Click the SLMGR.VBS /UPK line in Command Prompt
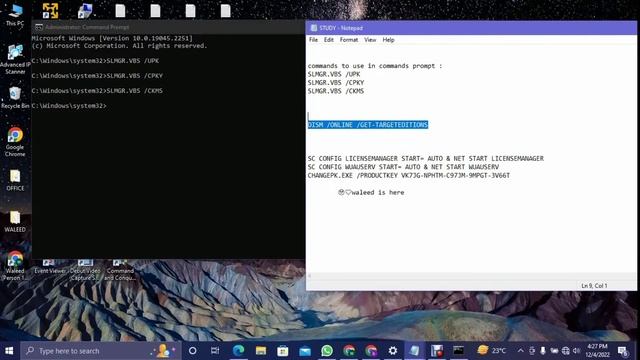 96,61
